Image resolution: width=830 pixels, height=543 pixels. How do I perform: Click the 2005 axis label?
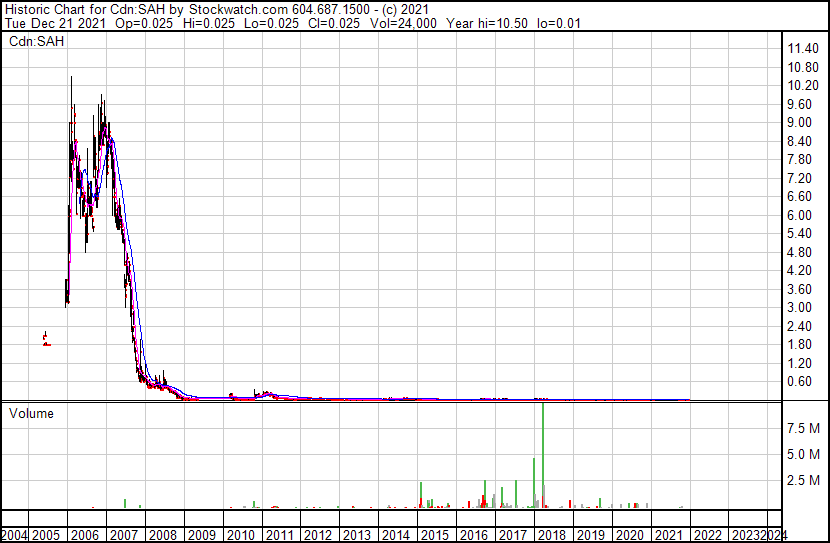click(46, 535)
